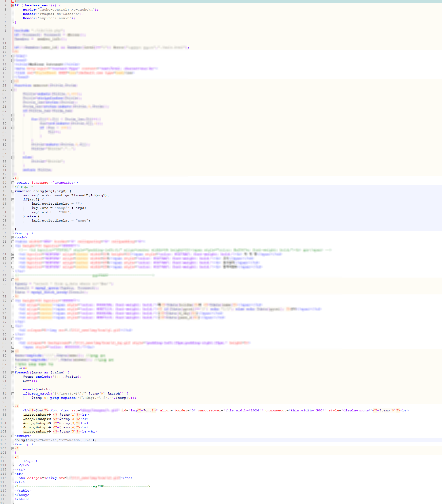The height and width of the screenshot is (504, 442).
Task: Click the 'img1.style.display = "none";' line
Action: coord(61,221)
